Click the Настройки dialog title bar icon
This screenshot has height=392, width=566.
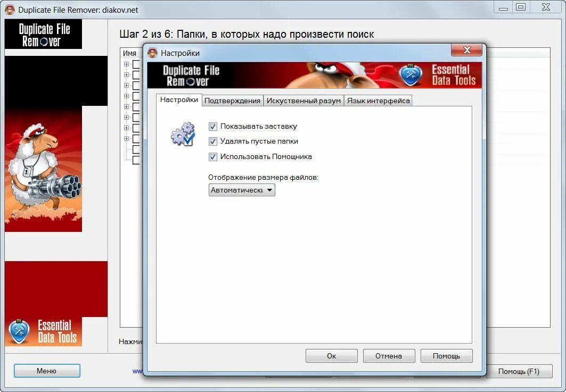point(153,53)
